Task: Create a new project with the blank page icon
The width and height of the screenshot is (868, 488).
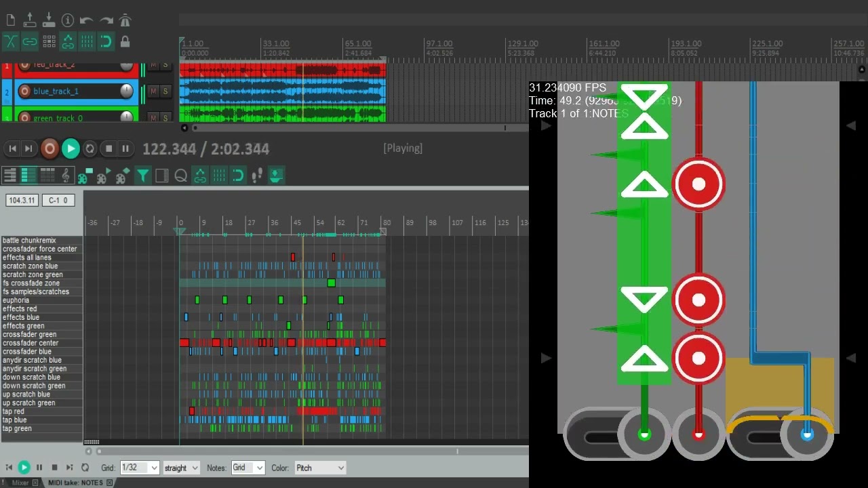Action: [10, 20]
